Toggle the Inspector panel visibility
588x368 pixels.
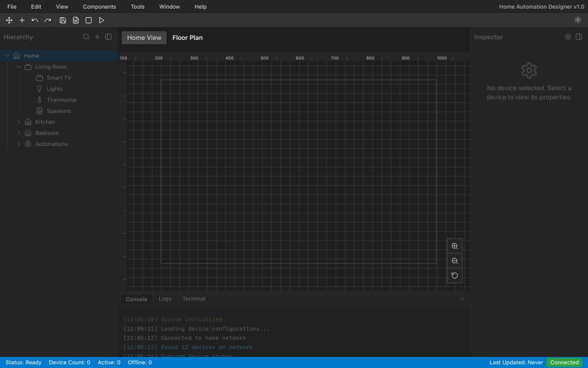pyautogui.click(x=579, y=37)
